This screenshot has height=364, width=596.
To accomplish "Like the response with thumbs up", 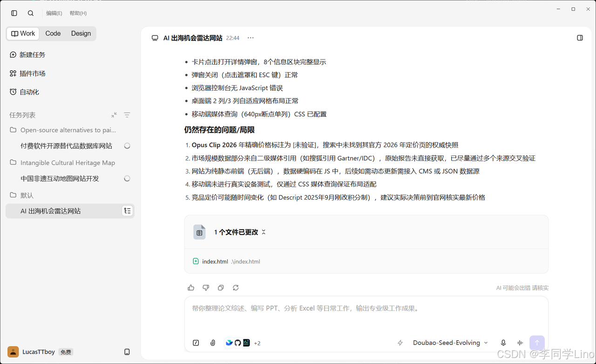I will tap(191, 288).
